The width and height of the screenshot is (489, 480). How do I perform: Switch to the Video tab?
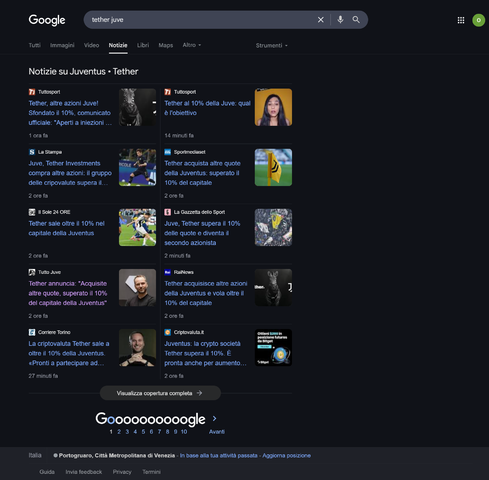coord(91,45)
